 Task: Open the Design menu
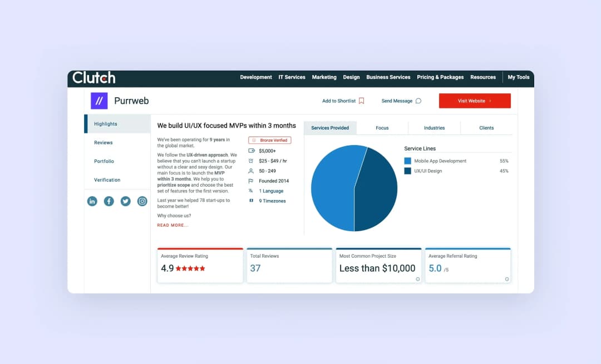tap(352, 77)
